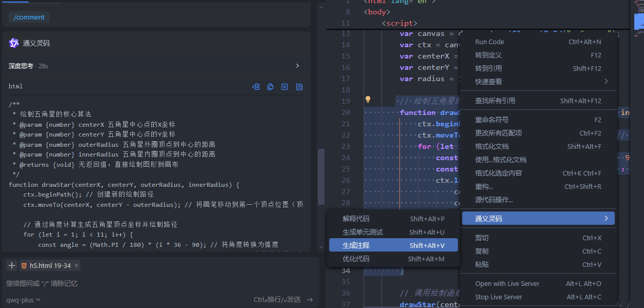644x308 pixels.
Task: Choose 转到引用 from context menu
Action: coord(538,68)
